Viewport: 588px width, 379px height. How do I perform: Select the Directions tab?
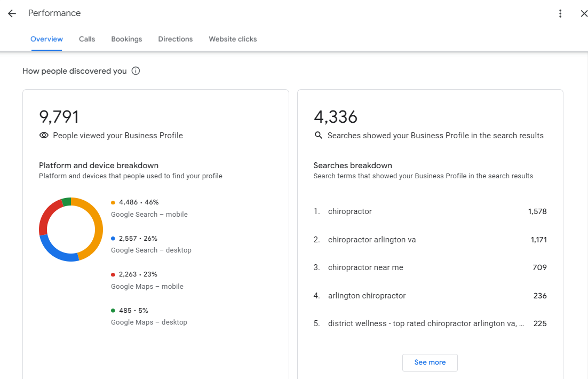pos(175,39)
